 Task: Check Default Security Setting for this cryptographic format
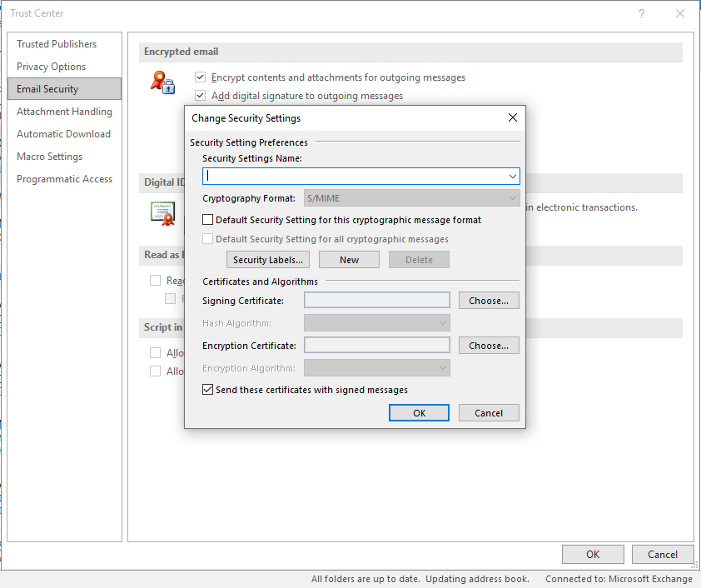coord(207,220)
